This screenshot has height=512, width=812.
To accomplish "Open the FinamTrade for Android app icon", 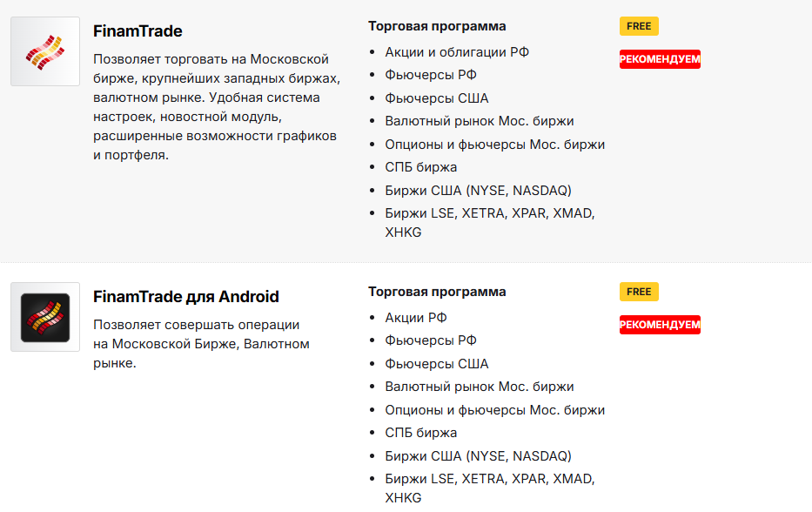I will (45, 317).
